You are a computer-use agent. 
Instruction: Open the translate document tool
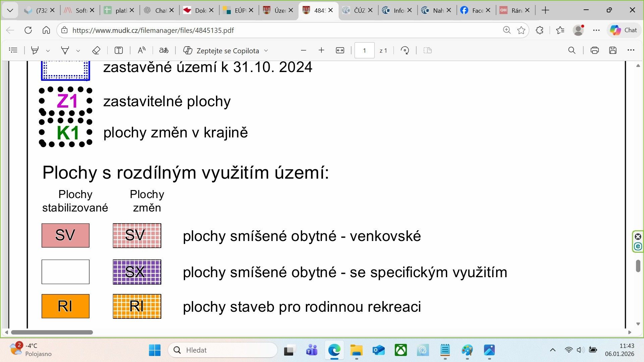[x=164, y=50]
